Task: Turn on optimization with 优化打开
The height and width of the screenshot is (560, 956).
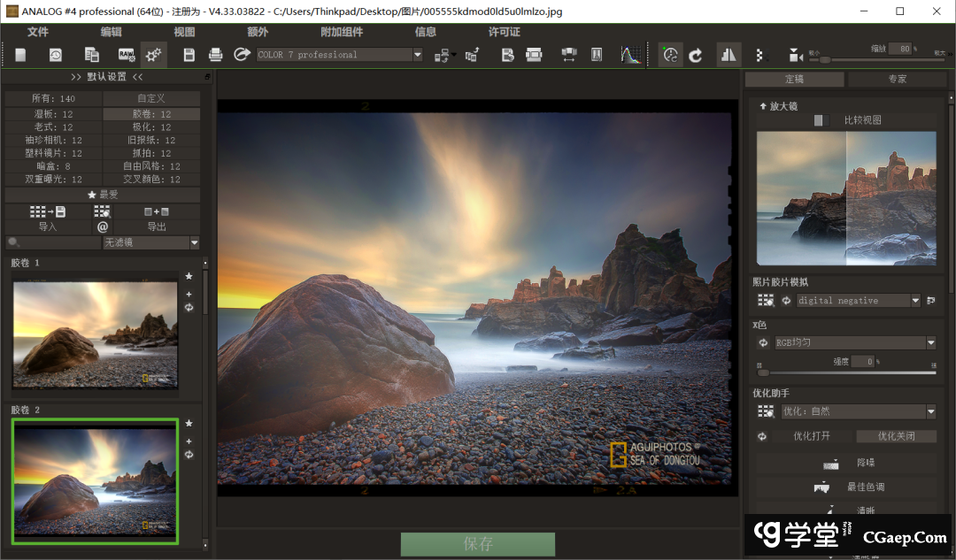Action: tap(812, 436)
